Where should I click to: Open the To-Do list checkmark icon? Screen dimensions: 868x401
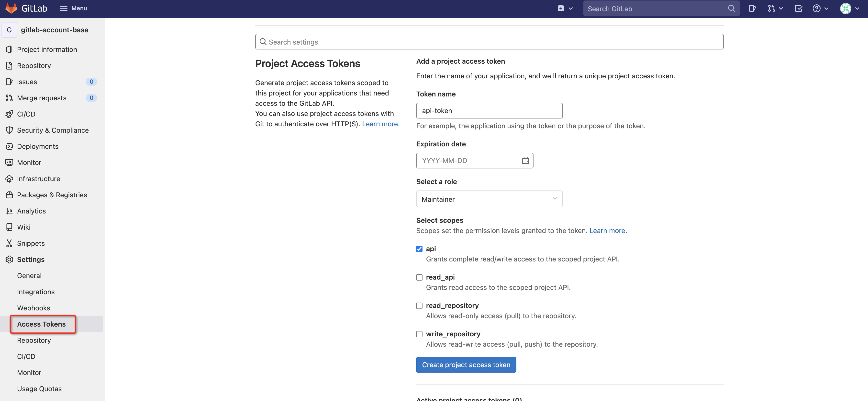coord(799,8)
